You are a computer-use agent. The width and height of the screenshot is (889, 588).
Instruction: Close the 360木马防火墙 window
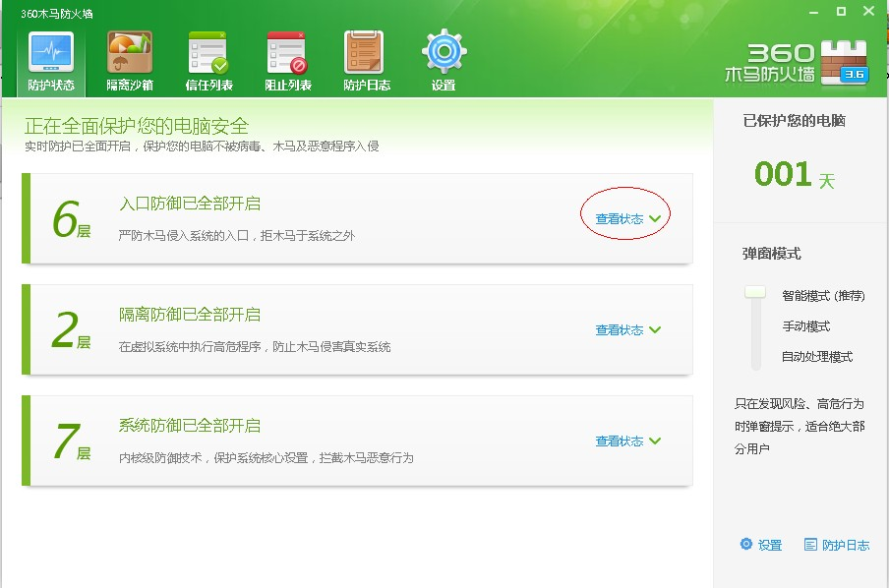(x=868, y=11)
